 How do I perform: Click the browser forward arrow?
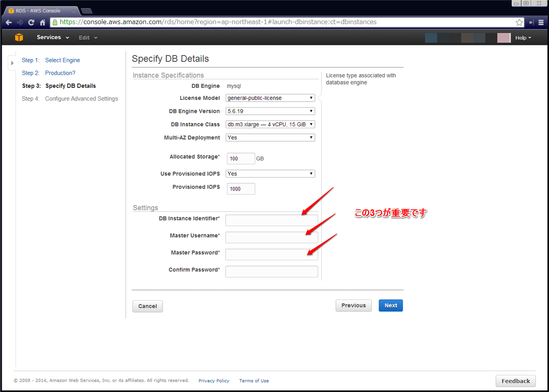20,22
